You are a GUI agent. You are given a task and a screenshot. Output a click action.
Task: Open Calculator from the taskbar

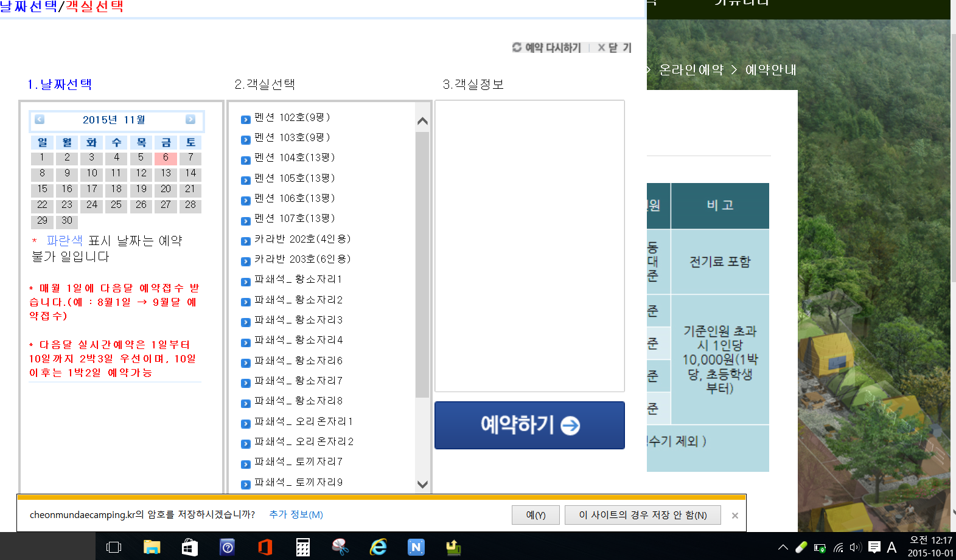pyautogui.click(x=302, y=547)
